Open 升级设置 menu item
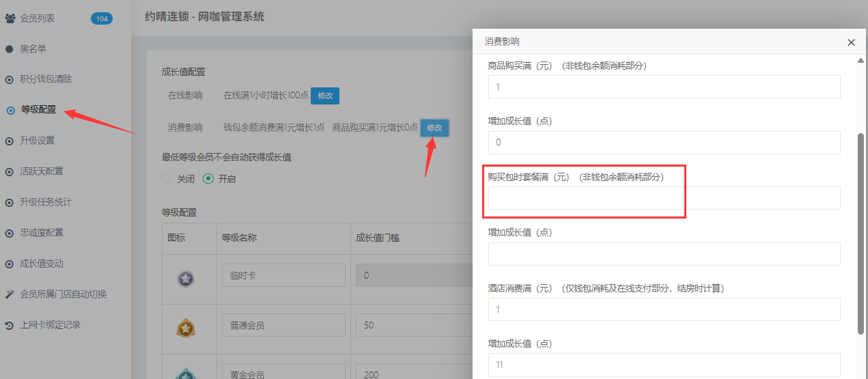 tap(37, 141)
